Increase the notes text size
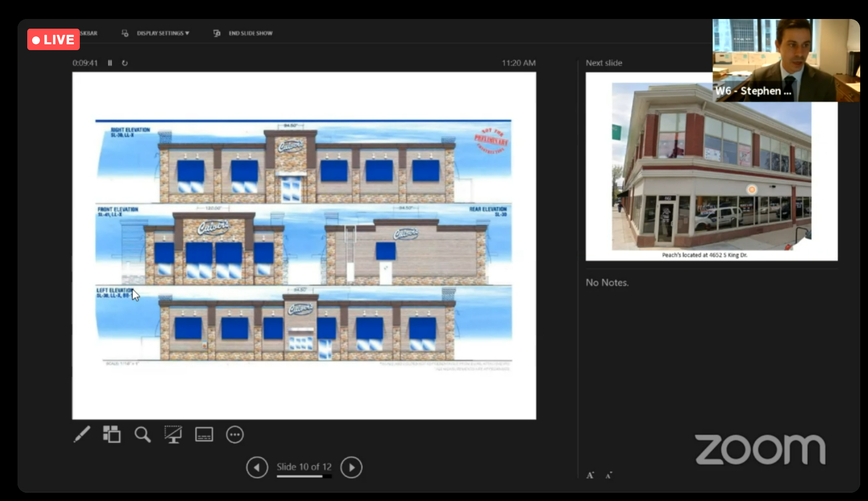This screenshot has height=501, width=868. point(590,475)
